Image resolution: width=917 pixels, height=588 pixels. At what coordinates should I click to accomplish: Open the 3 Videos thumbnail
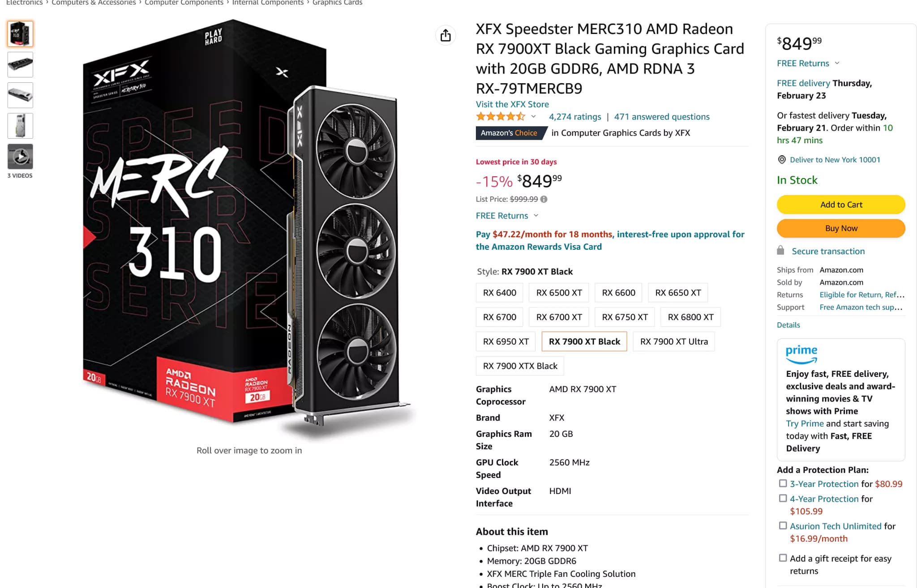point(20,157)
